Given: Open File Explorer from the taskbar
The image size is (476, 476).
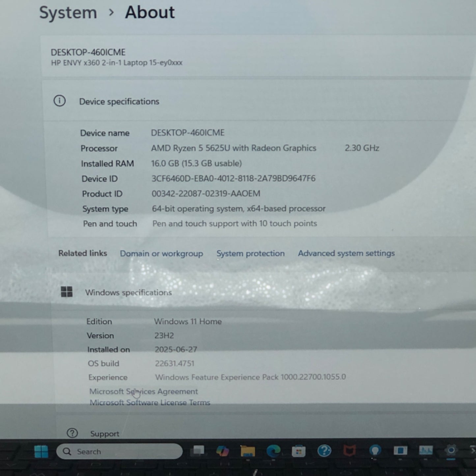Looking at the screenshot, I should coord(248,451).
